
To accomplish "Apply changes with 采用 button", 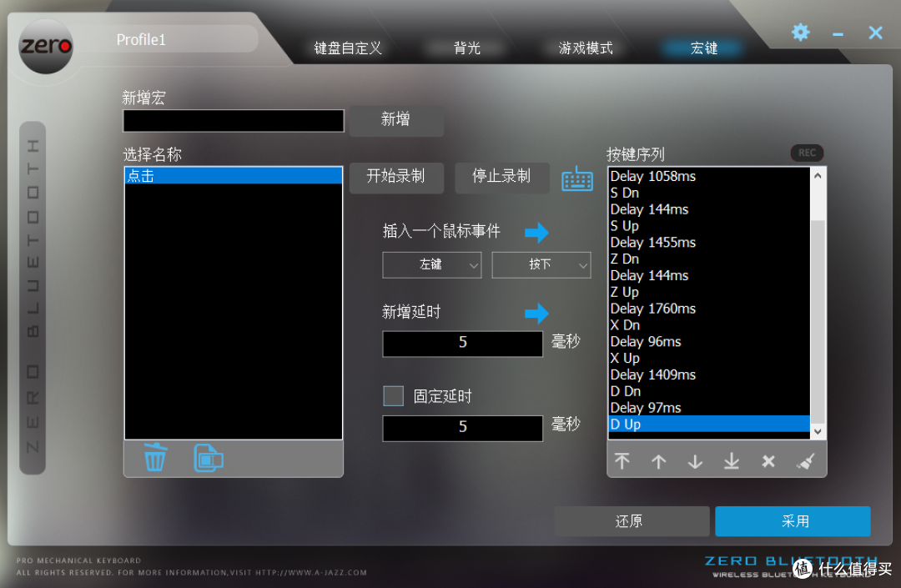I will (793, 520).
